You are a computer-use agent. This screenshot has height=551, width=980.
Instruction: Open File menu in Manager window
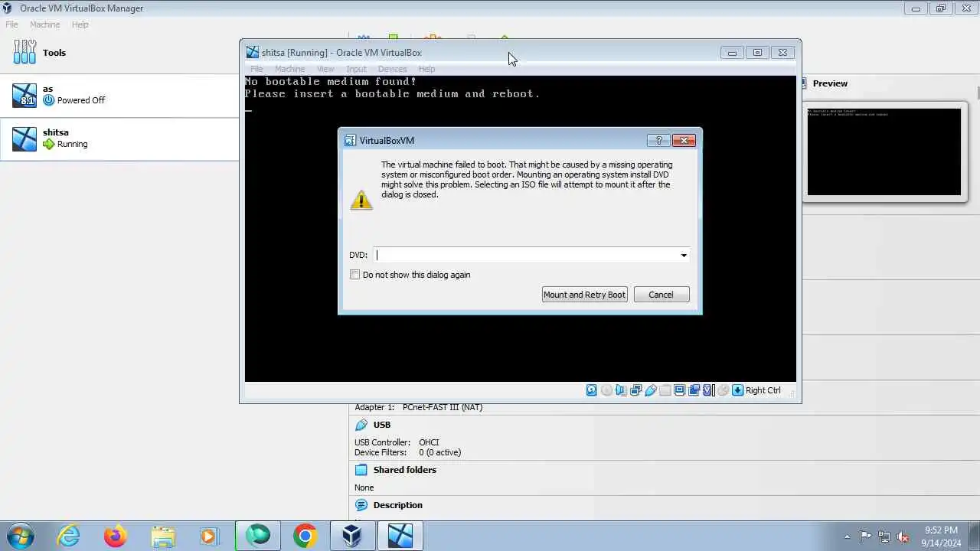[11, 24]
